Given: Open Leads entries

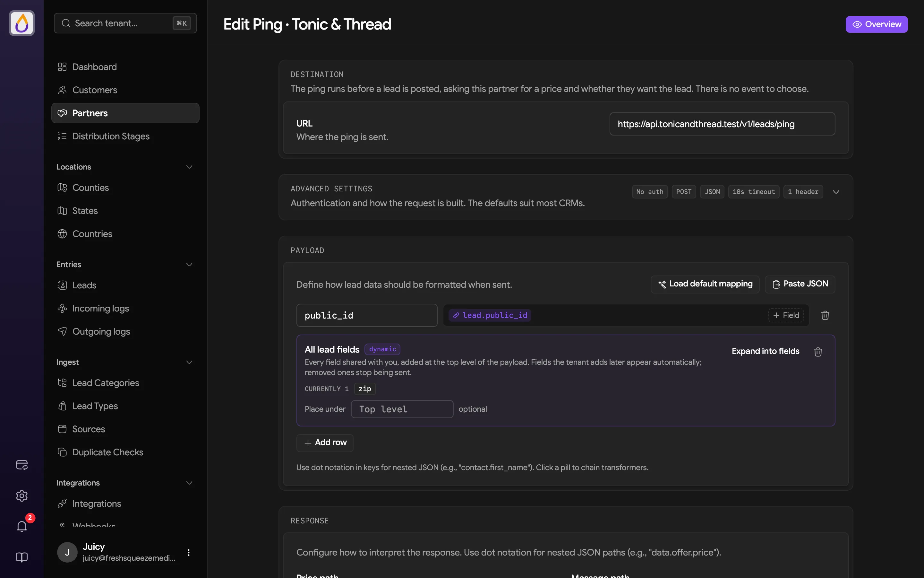Looking at the screenshot, I should 125,285.
